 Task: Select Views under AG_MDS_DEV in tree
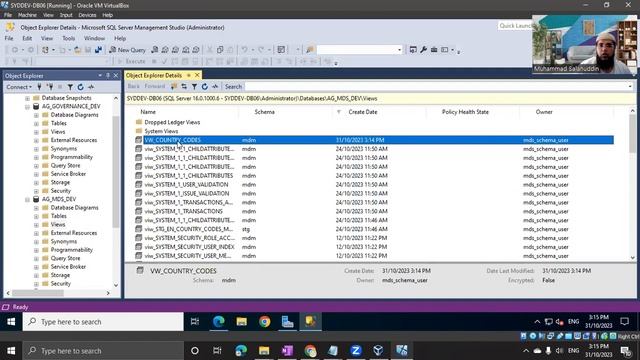click(58, 225)
